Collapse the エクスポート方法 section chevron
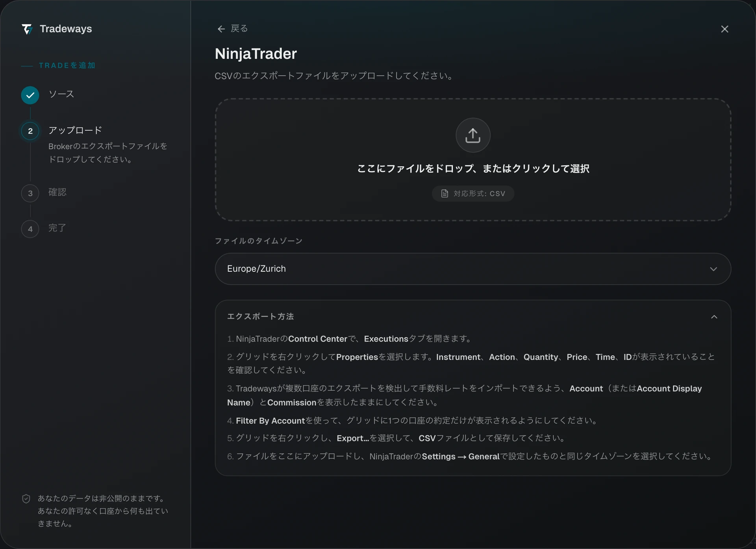This screenshot has height=549, width=756. click(714, 317)
